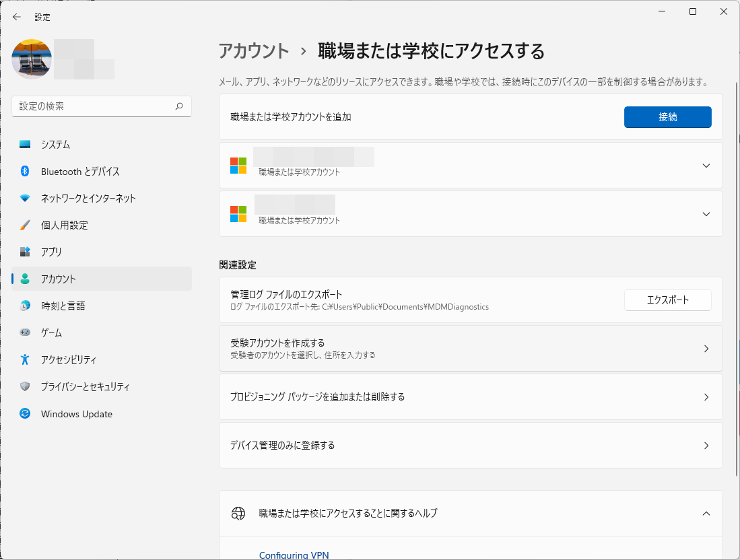Expand the first 職場または学校アカウント entry
740x560 pixels.
pyautogui.click(x=706, y=165)
